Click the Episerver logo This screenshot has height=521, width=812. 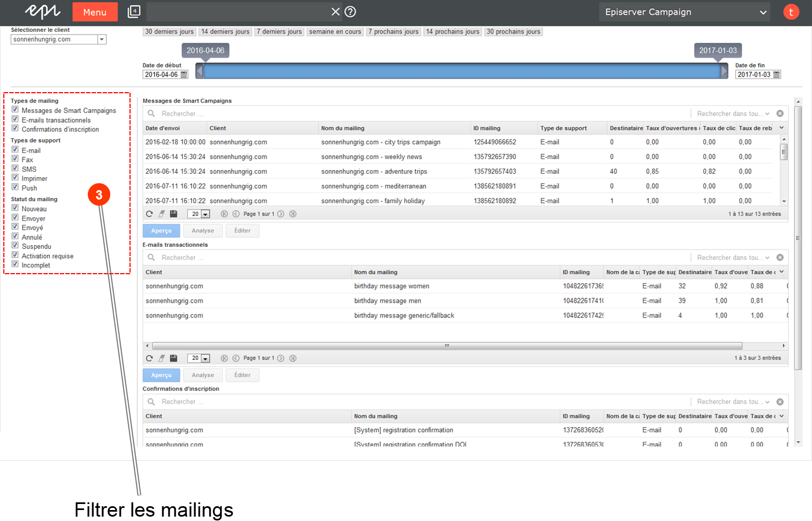pyautogui.click(x=42, y=12)
